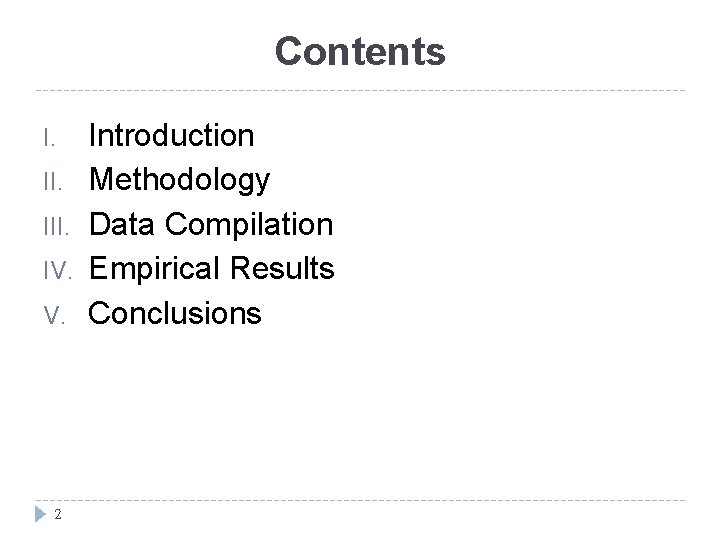Click the word Compilation in the list
Viewport: 720px width, 540px height.
coord(249,225)
